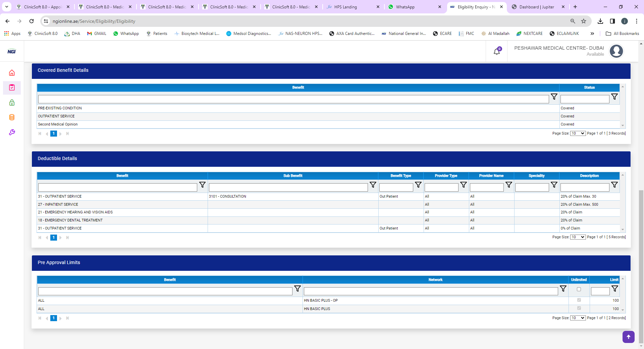Open the NEXTCARE bookmark
Screen dimensions: 644x349
530,34
